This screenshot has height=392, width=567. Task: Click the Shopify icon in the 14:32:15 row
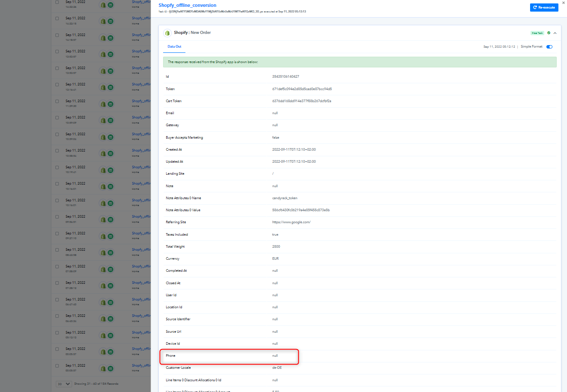[103, 21]
